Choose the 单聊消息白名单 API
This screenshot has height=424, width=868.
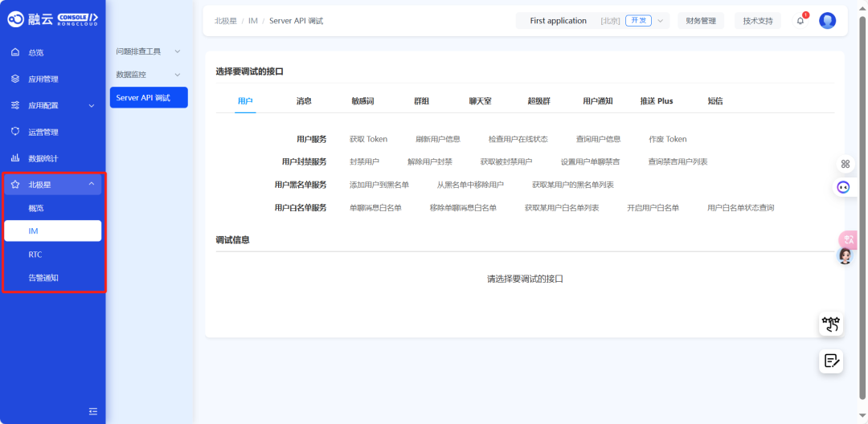point(375,208)
